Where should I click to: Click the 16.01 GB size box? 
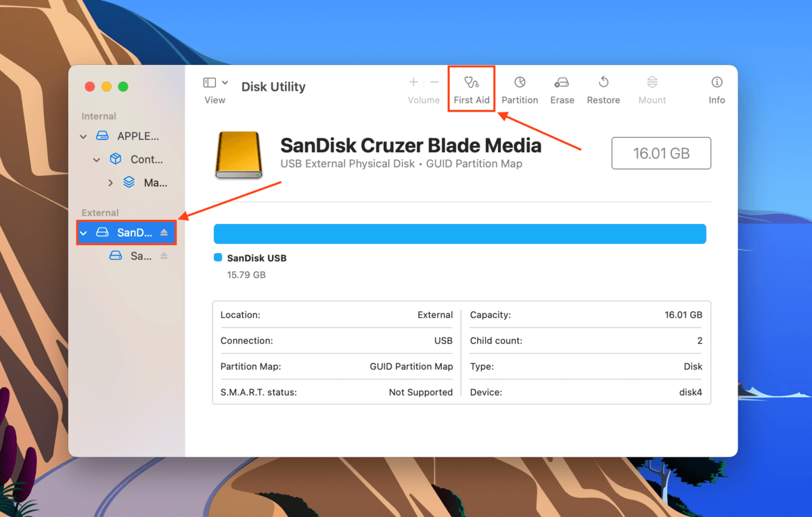pyautogui.click(x=661, y=153)
